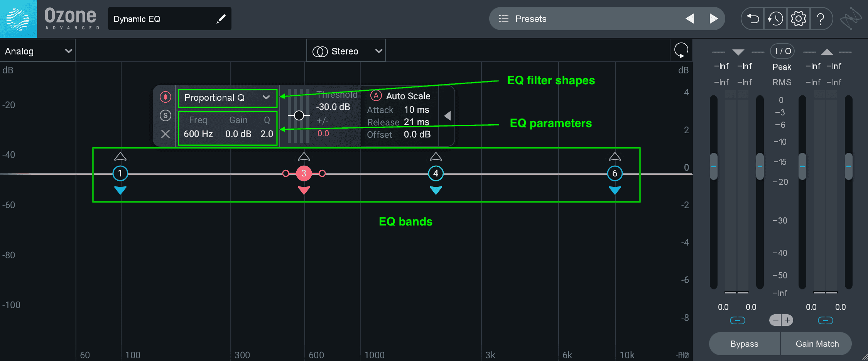Screen dimensions: 868x361
Task: Toggle the output gain link icon
Action: tap(825, 320)
